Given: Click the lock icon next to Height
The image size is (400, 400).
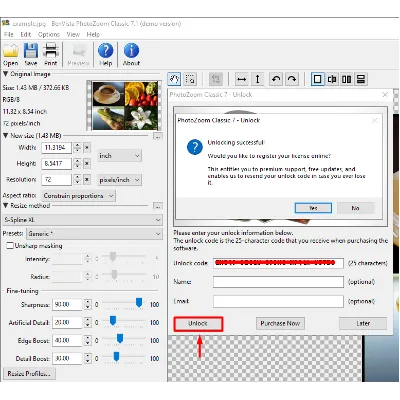Looking at the screenshot, I should point(87,163).
